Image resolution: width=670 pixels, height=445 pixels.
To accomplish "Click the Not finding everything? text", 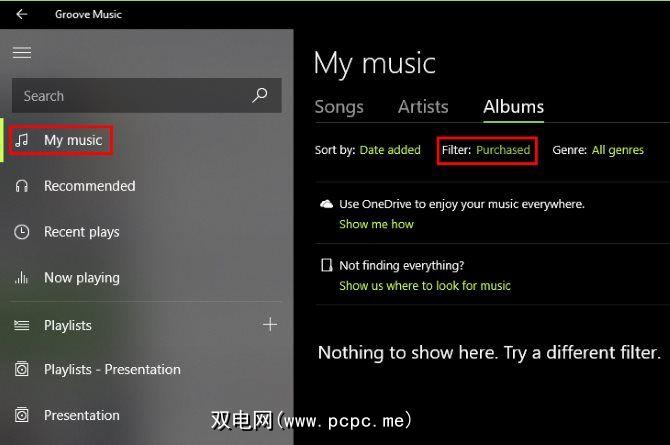I will point(402,265).
